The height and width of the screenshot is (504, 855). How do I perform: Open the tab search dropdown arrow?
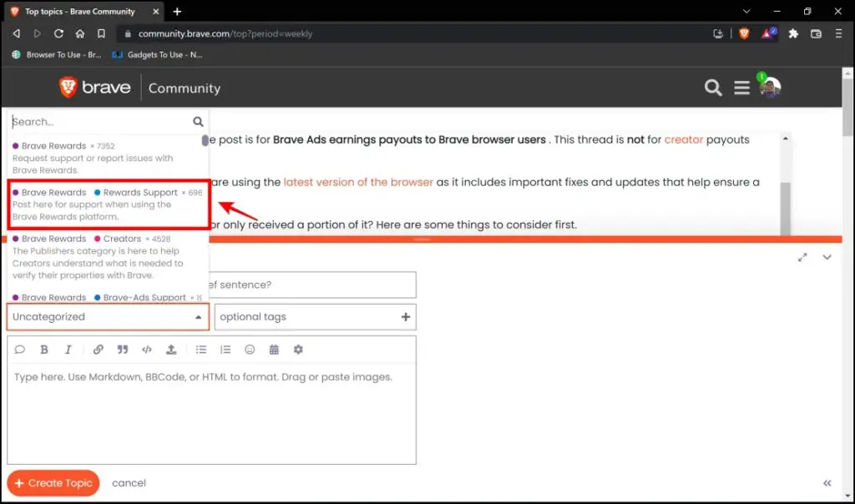tap(746, 12)
